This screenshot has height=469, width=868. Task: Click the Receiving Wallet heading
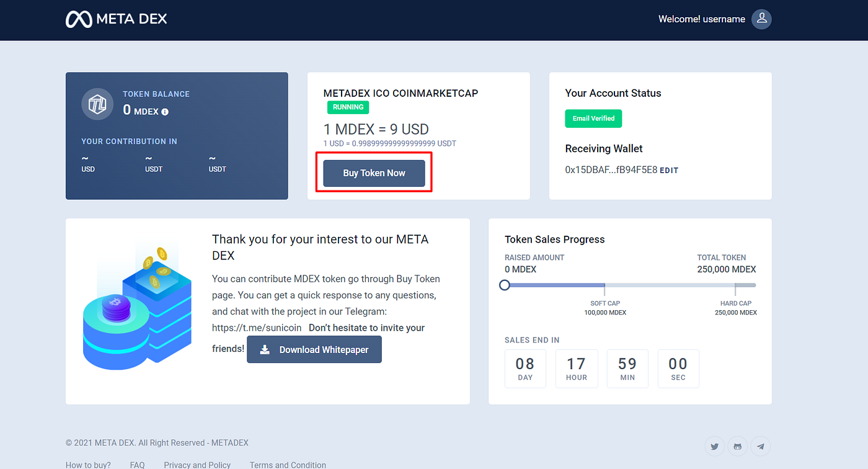[x=604, y=149]
